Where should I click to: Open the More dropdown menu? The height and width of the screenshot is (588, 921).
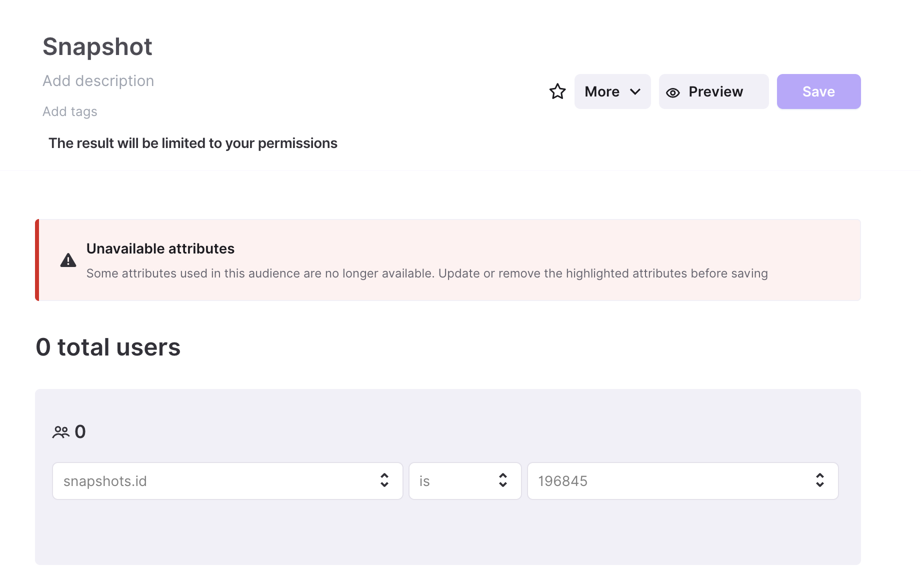click(612, 91)
